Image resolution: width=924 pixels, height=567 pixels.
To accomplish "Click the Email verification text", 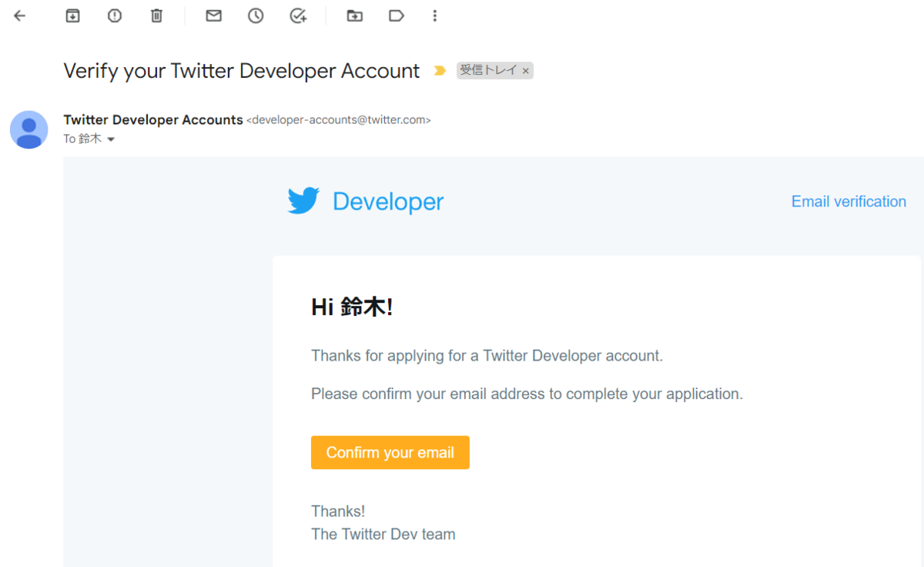I will pyautogui.click(x=849, y=202).
